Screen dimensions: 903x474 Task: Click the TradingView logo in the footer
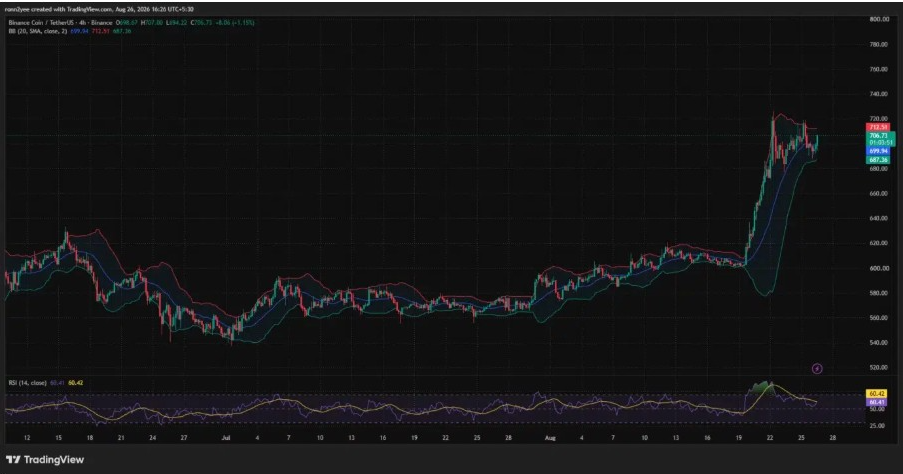pyautogui.click(x=45, y=460)
